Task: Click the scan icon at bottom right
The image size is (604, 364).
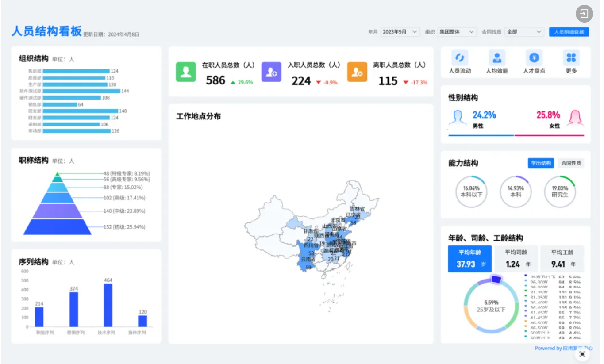Action: pyautogui.click(x=582, y=354)
